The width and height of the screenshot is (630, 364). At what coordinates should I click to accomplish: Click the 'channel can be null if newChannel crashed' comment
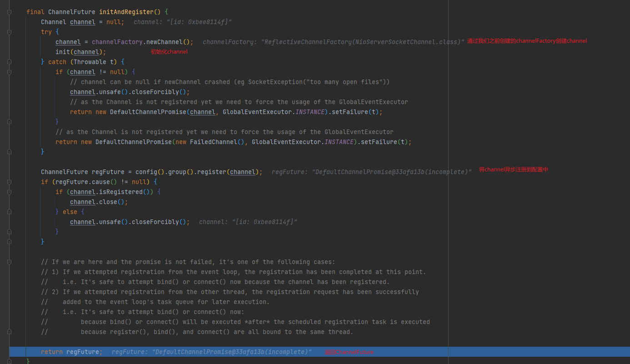coord(230,82)
